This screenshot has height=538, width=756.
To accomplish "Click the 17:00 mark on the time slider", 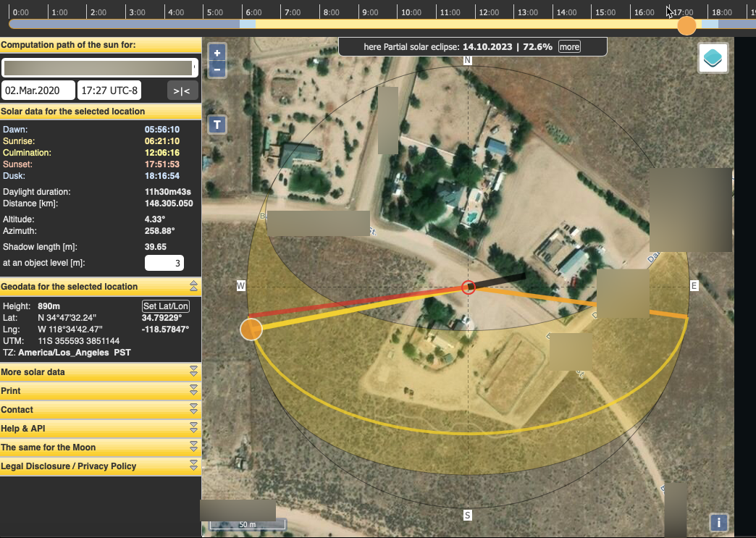I will (681, 12).
